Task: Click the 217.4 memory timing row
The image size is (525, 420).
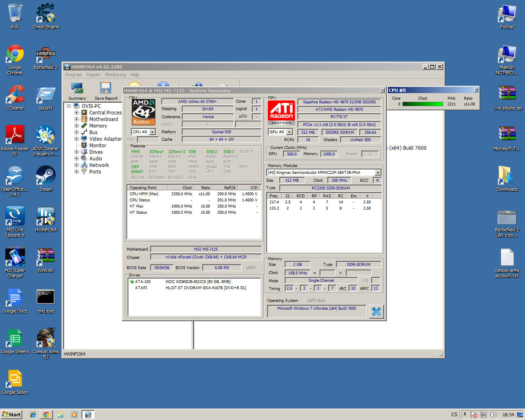Action: 324,202
